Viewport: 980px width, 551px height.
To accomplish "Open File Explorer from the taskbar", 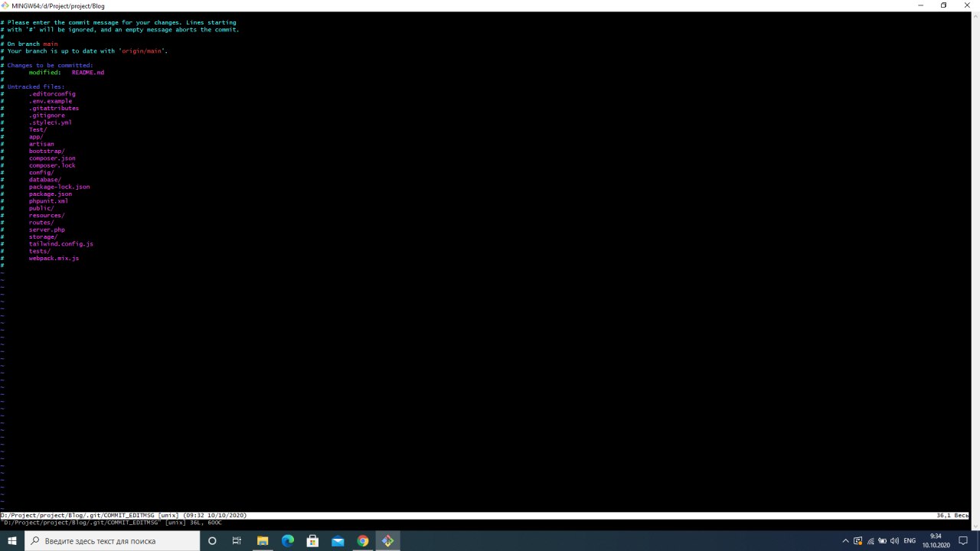I will 262,541.
